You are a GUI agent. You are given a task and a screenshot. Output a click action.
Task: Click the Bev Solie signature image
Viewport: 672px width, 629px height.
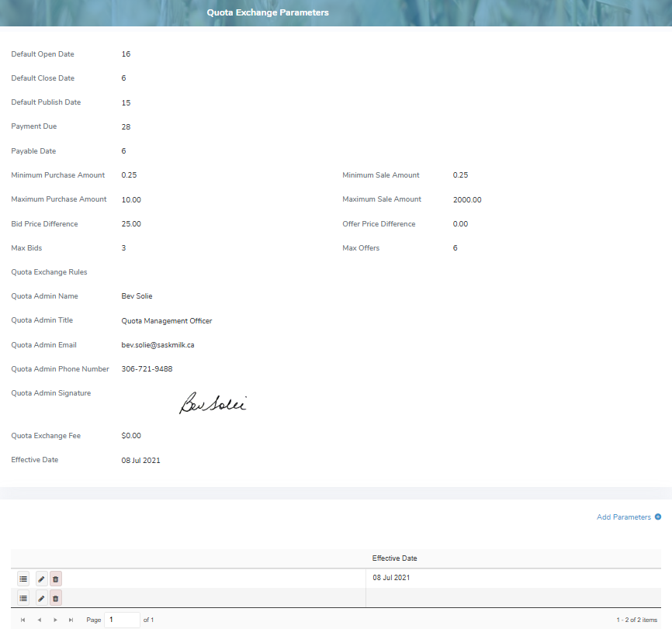(x=213, y=403)
